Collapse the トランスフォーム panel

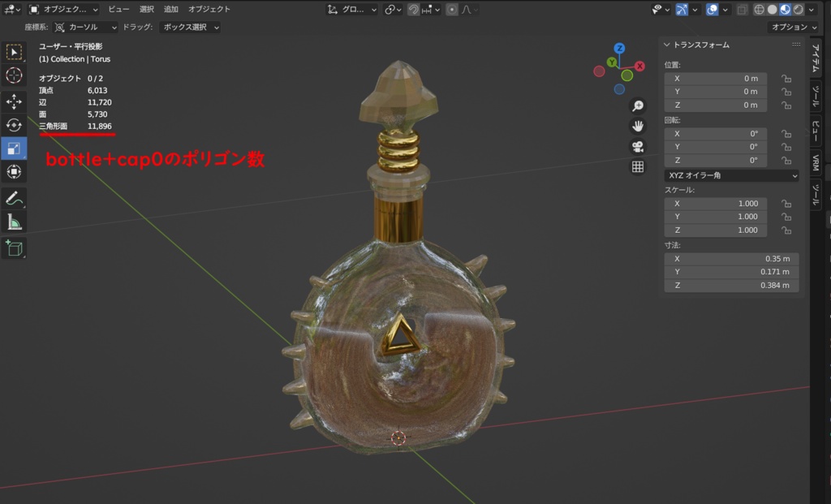point(667,45)
